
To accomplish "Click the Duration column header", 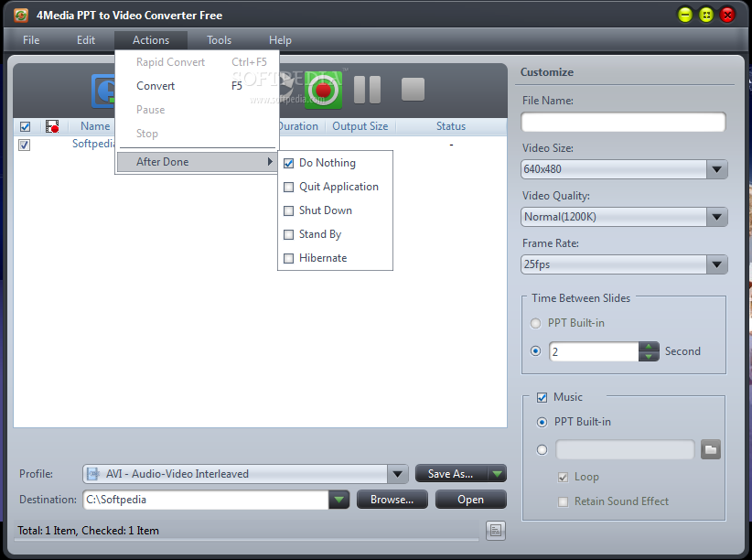I will pyautogui.click(x=298, y=126).
